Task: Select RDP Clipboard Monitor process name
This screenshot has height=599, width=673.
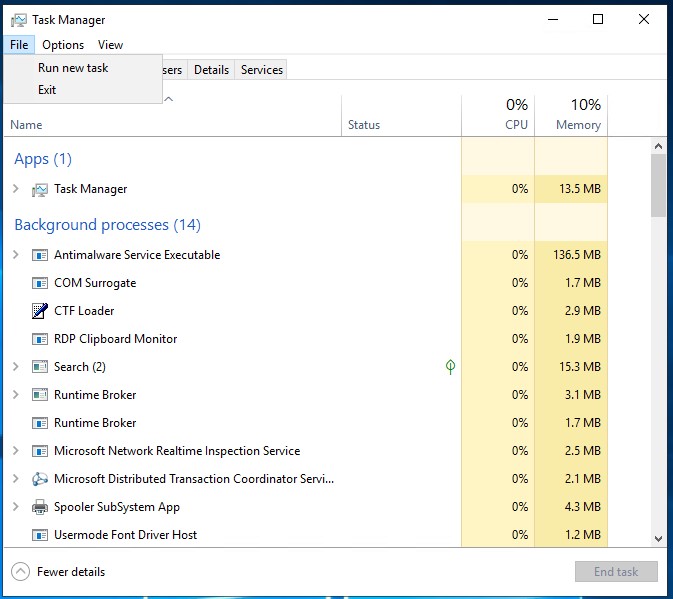Action: tap(115, 339)
